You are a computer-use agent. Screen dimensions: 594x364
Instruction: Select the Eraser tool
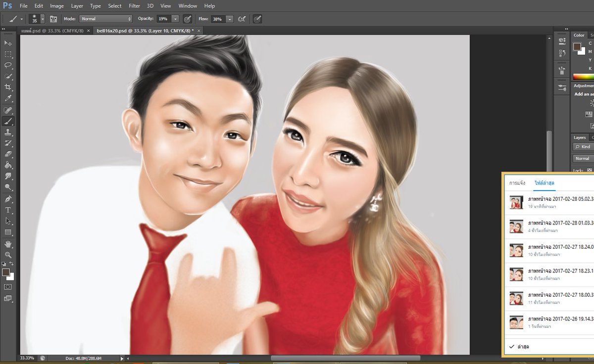[x=8, y=154]
